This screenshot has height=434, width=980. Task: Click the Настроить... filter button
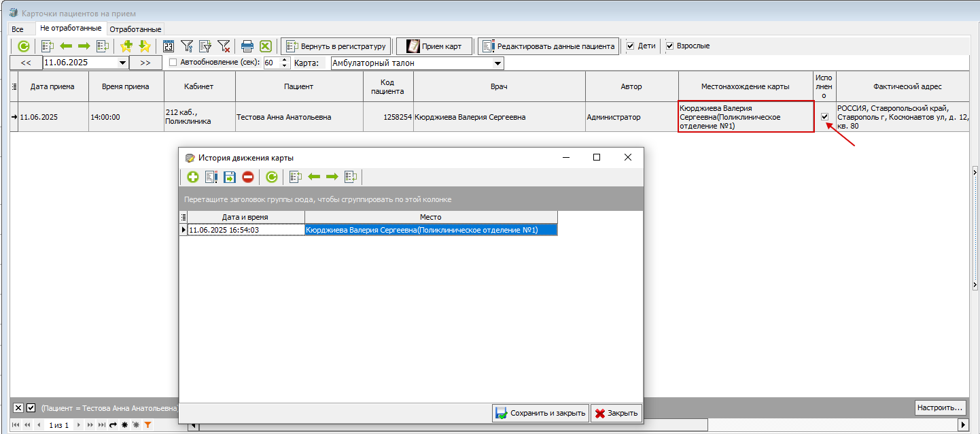click(x=941, y=407)
